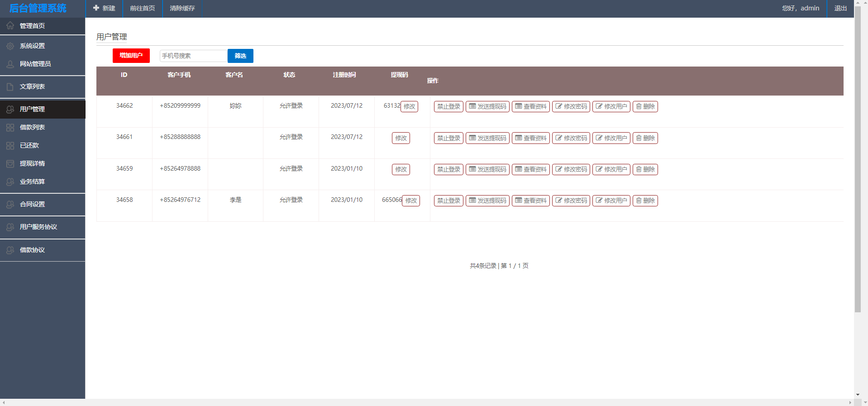Click the blue 筛选 filter button

pos(240,56)
